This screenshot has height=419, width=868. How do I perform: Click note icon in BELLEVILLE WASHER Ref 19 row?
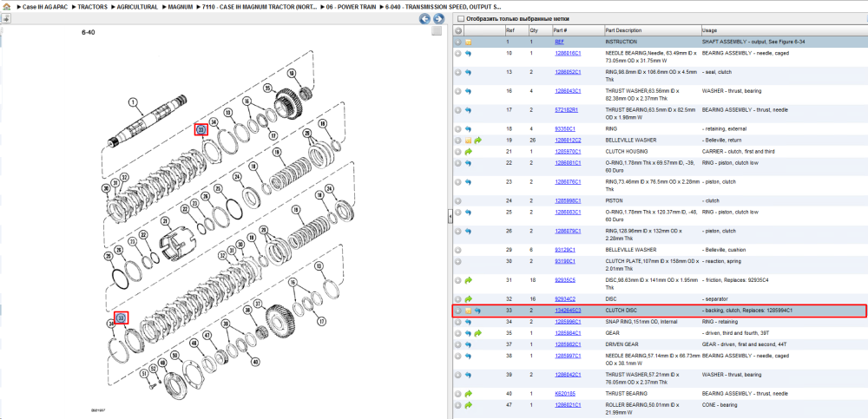[x=468, y=140]
